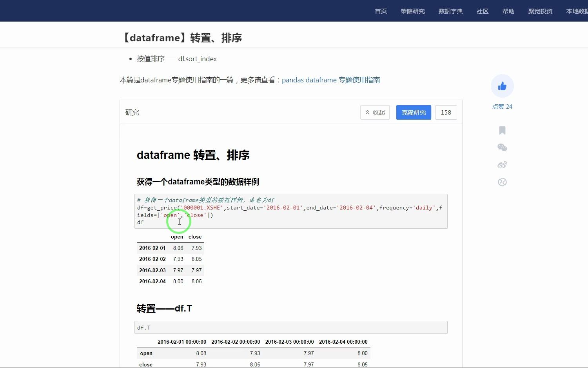This screenshot has height=368, width=588.
Task: Click the 获得一个dataframe类型的数据样例 heading
Action: click(x=198, y=182)
